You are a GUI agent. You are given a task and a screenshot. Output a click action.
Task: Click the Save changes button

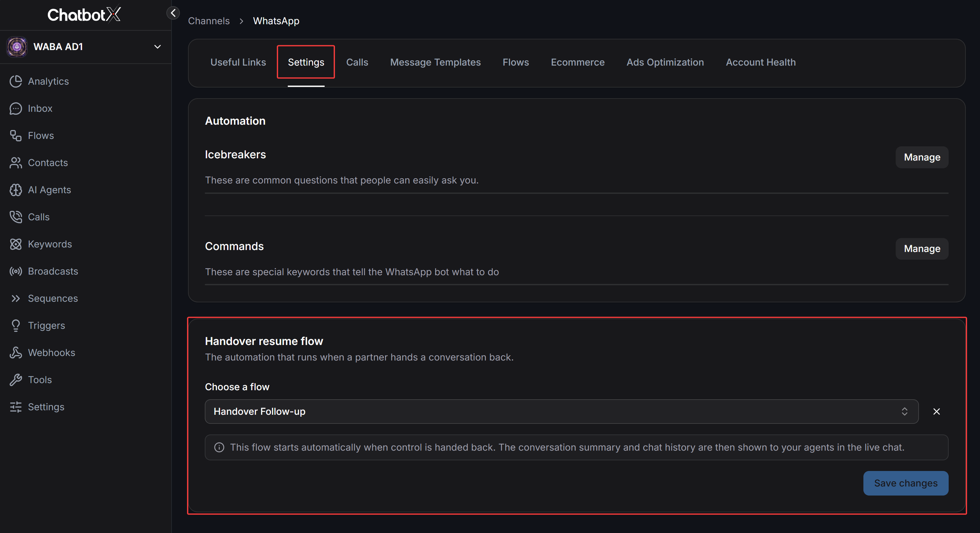point(905,483)
